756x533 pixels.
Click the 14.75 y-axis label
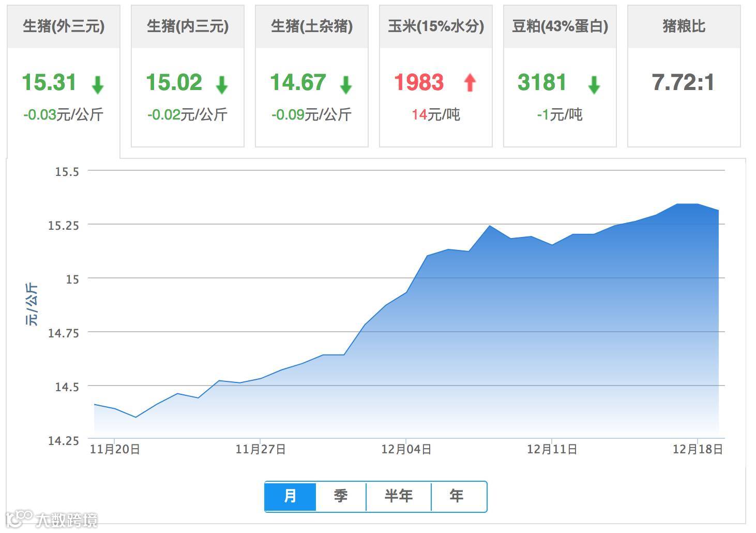coord(64,333)
